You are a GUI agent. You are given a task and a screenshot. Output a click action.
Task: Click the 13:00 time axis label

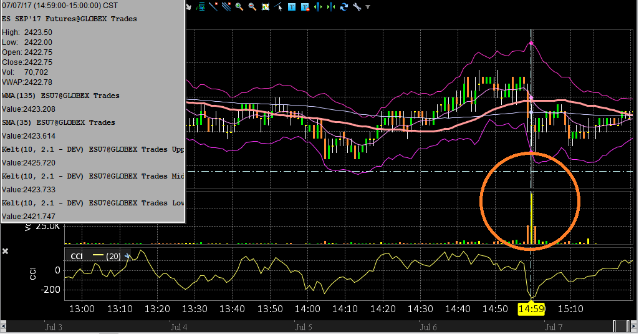pyautogui.click(x=82, y=309)
